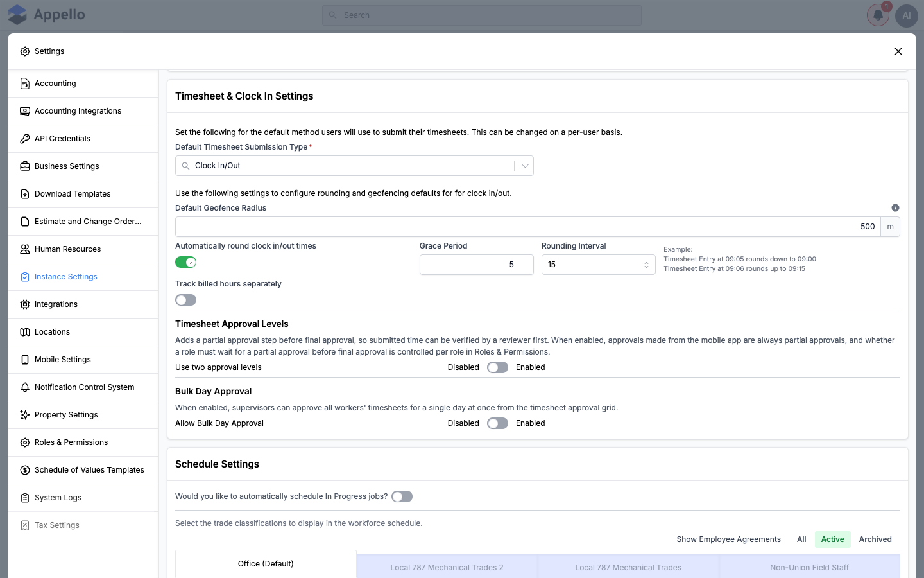Click the Schedule Settings heading
This screenshot has width=924, height=578.
(217, 464)
